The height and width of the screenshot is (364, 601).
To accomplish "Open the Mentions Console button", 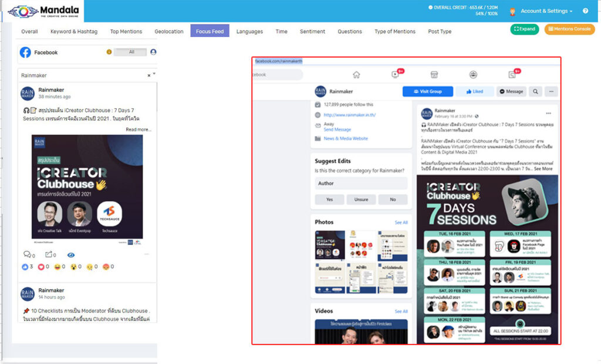I will point(569,29).
